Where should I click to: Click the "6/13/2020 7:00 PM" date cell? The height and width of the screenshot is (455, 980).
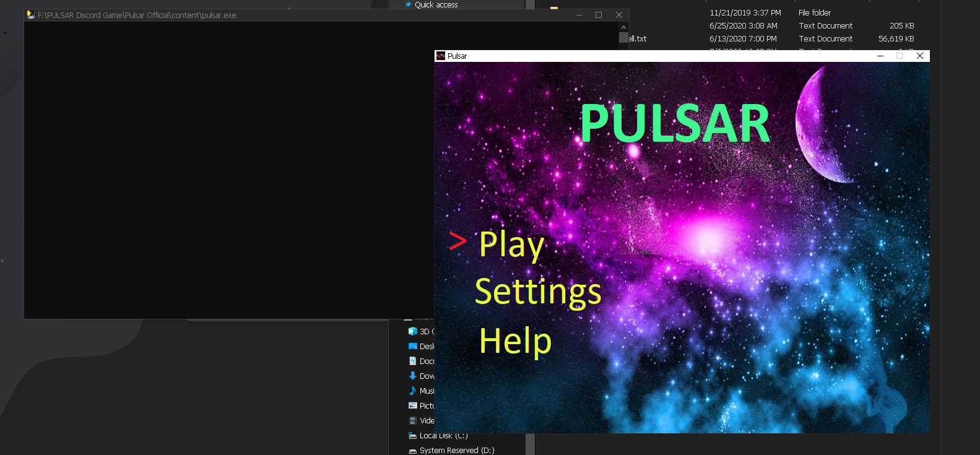(x=743, y=38)
